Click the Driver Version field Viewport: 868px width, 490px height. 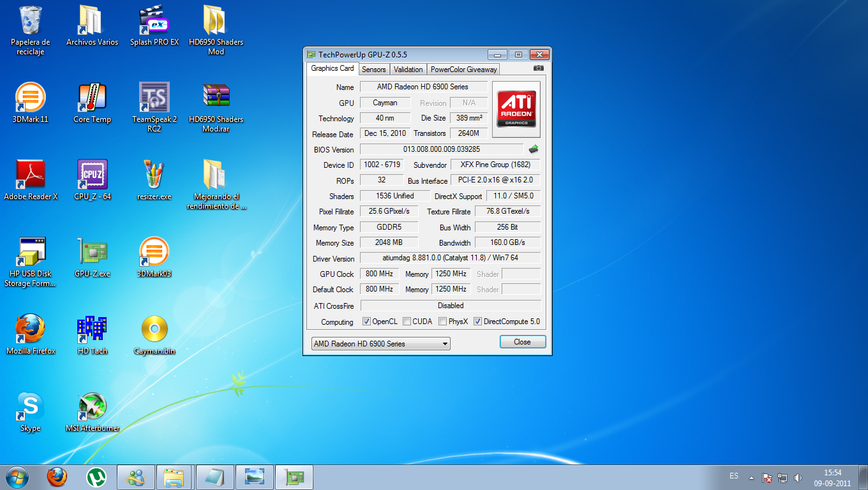pyautogui.click(x=451, y=258)
